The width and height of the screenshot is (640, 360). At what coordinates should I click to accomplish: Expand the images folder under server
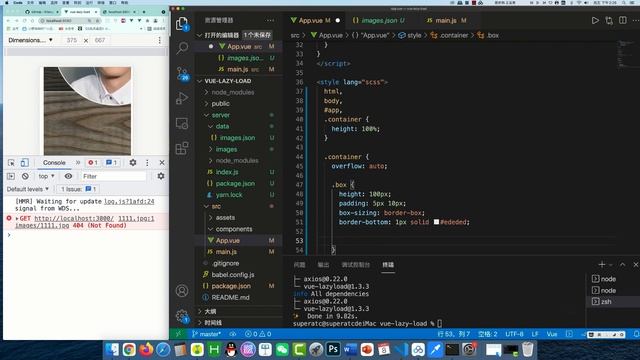(x=226, y=149)
